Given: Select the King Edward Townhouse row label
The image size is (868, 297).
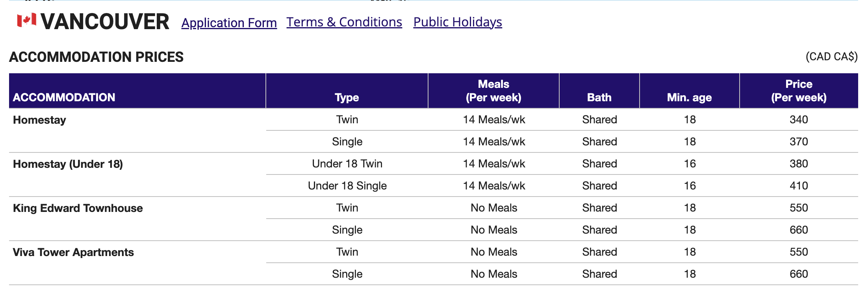Looking at the screenshot, I should [78, 208].
